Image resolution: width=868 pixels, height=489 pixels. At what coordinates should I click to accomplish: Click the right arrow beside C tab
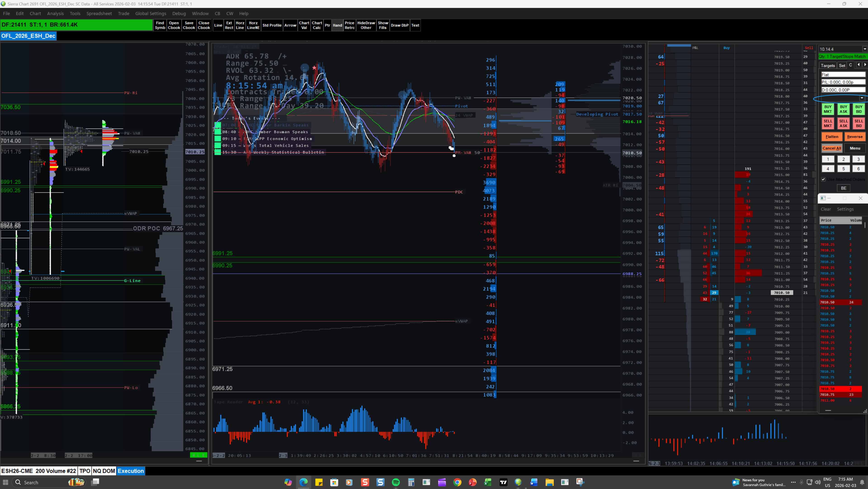coord(865,65)
